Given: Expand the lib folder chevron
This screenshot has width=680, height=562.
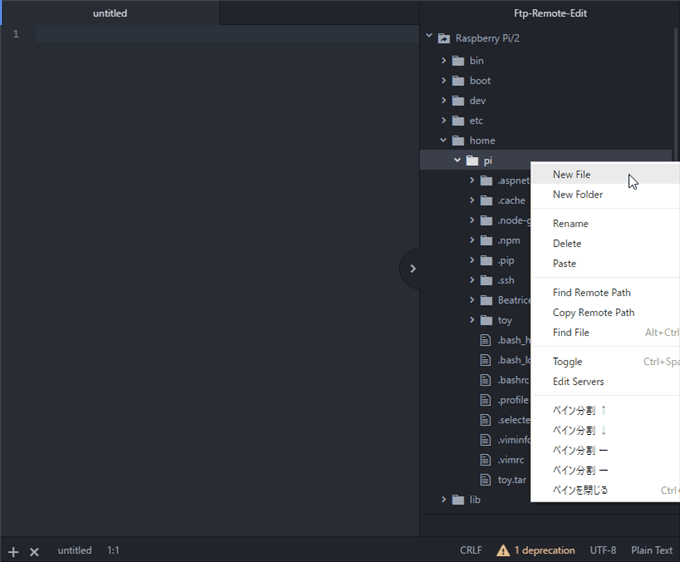Looking at the screenshot, I should (x=443, y=499).
